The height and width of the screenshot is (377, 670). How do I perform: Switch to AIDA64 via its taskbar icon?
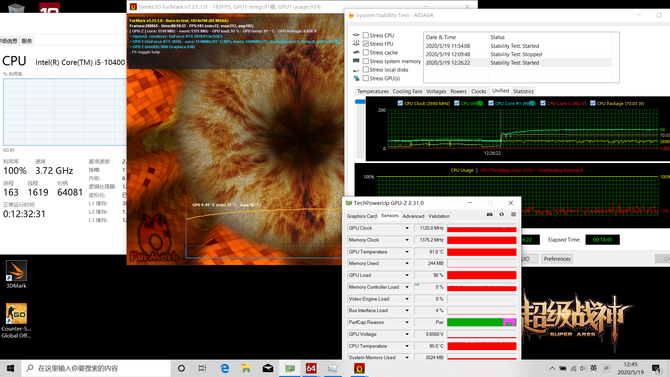click(311, 368)
